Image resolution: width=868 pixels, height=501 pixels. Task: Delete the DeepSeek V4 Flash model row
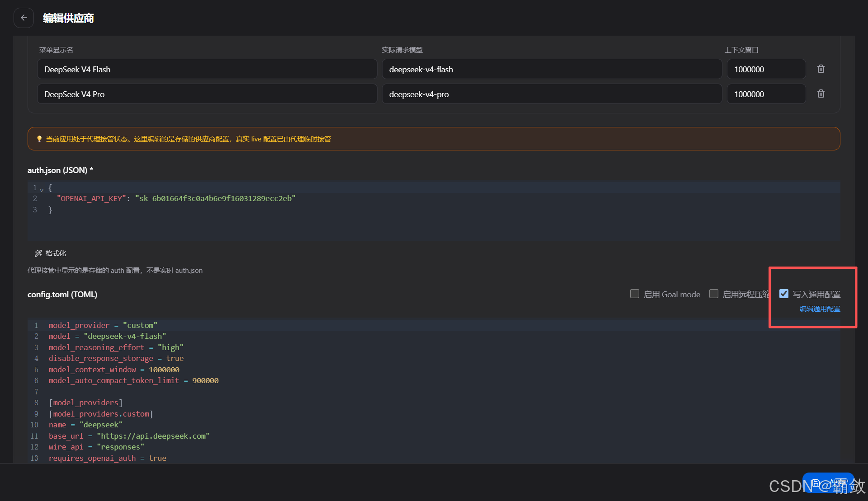tap(821, 69)
